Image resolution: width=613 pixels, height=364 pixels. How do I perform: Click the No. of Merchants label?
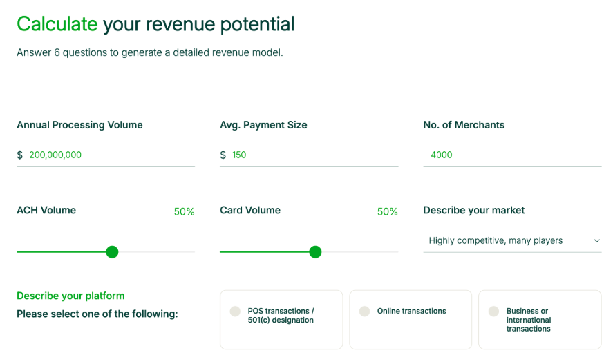464,125
